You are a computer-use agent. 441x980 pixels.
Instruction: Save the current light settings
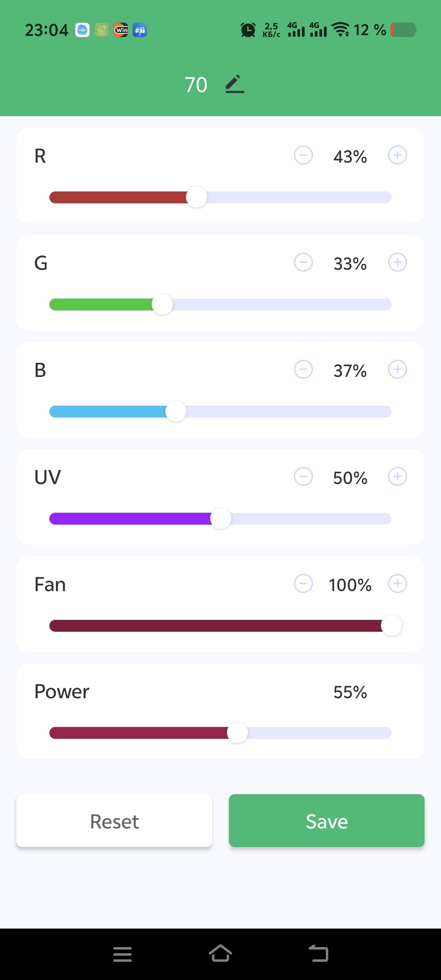click(327, 821)
